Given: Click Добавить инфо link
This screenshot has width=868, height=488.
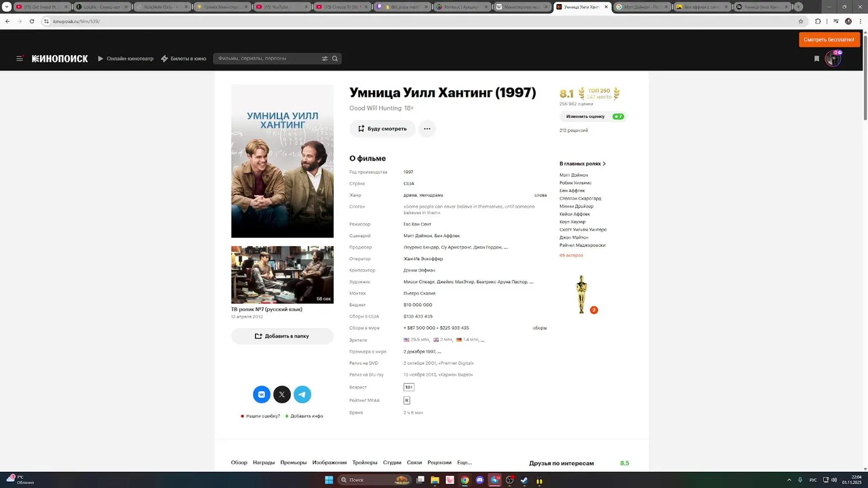Looking at the screenshot, I should pos(307,416).
